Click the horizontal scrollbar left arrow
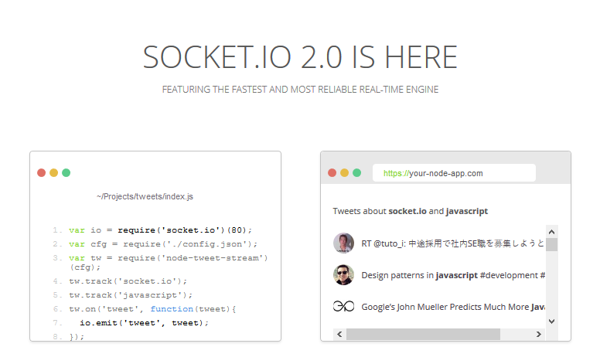 click(x=339, y=334)
